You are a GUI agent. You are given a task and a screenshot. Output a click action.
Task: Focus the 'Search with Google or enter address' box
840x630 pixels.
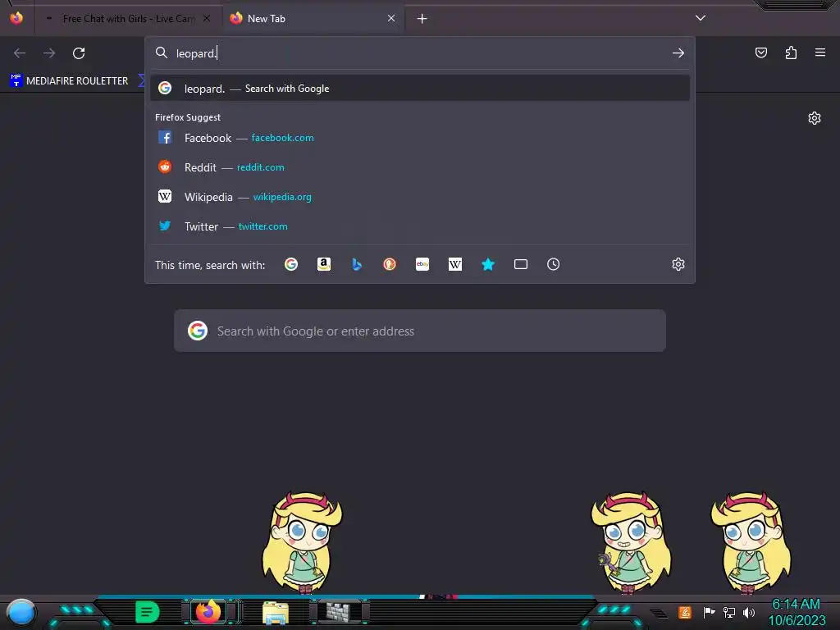coord(420,331)
